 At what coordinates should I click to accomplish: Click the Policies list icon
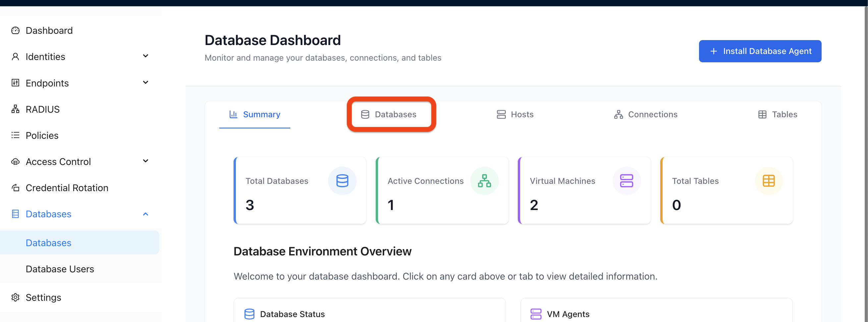click(x=16, y=135)
